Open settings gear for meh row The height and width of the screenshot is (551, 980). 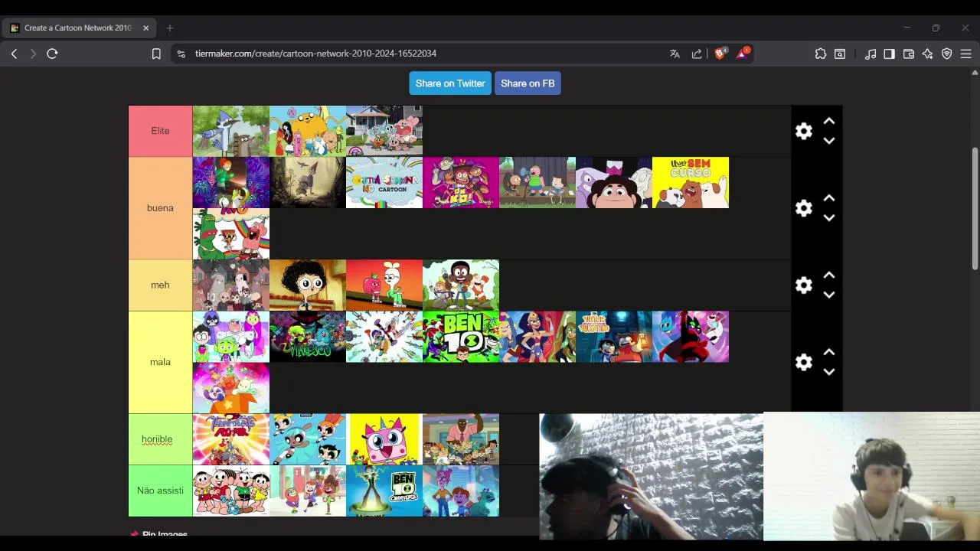point(803,285)
